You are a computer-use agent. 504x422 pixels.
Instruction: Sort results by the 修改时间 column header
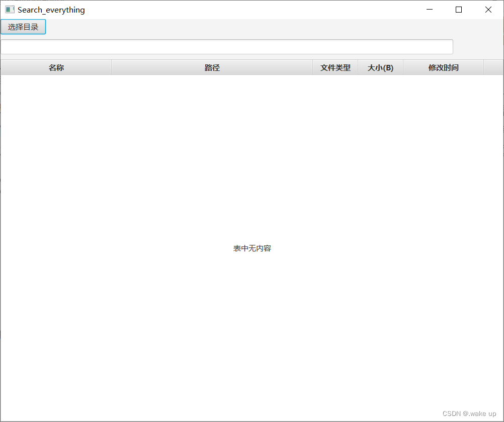click(443, 67)
